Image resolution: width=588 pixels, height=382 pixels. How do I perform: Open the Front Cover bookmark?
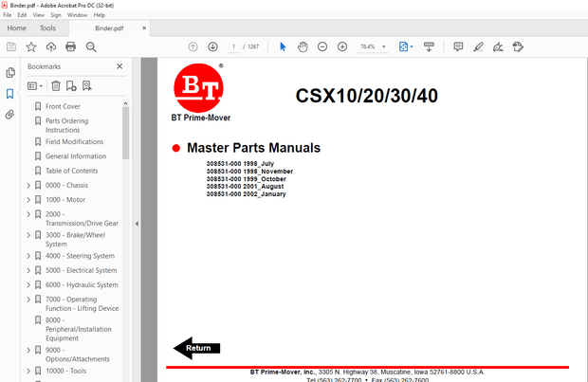click(x=63, y=106)
